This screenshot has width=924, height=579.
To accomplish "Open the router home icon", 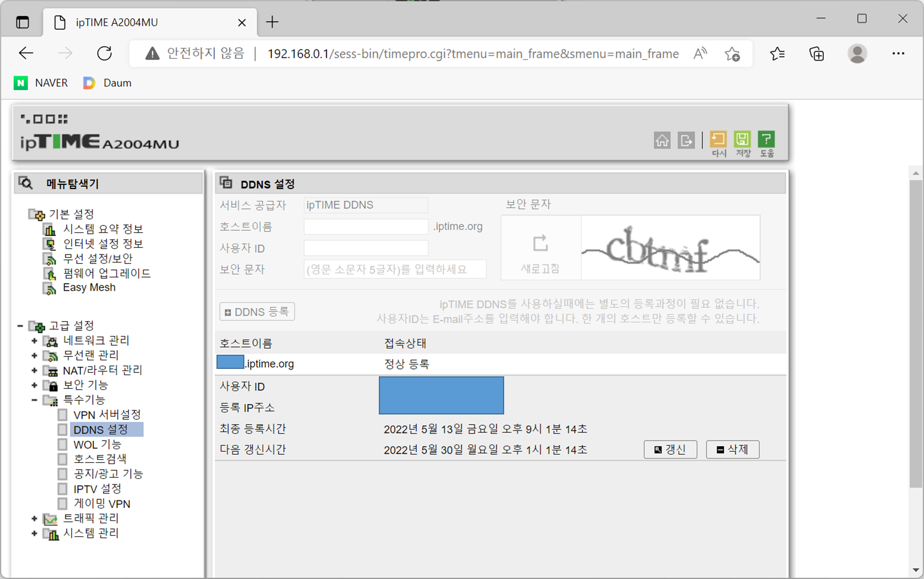I will point(662,140).
